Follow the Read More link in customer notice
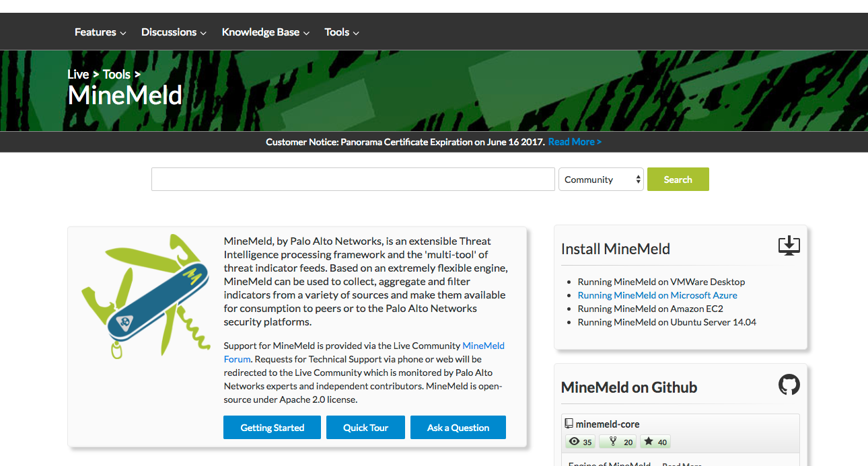Viewport: 868px width, 466px height. click(575, 142)
